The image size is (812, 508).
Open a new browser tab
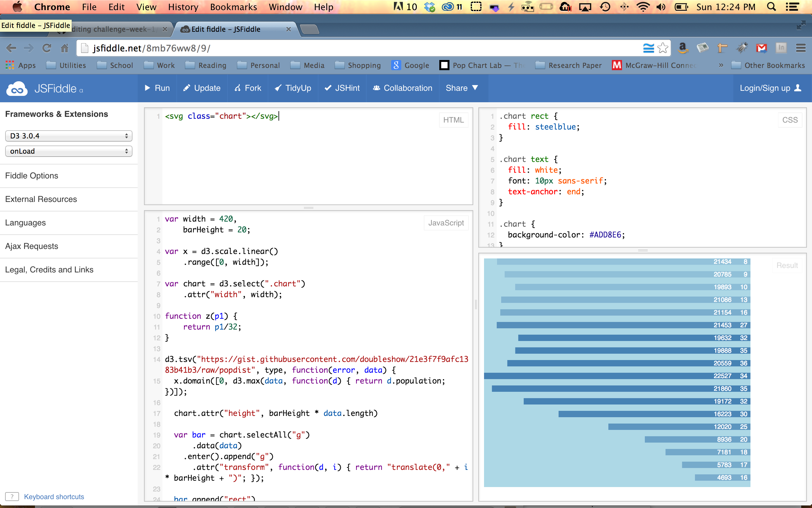309,30
